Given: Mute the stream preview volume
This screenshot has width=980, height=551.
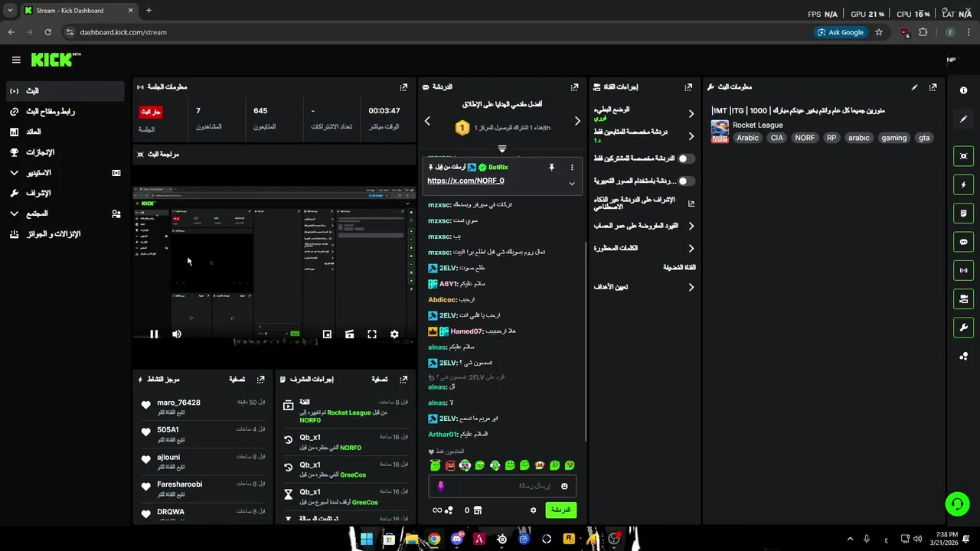Looking at the screenshot, I should click(177, 334).
